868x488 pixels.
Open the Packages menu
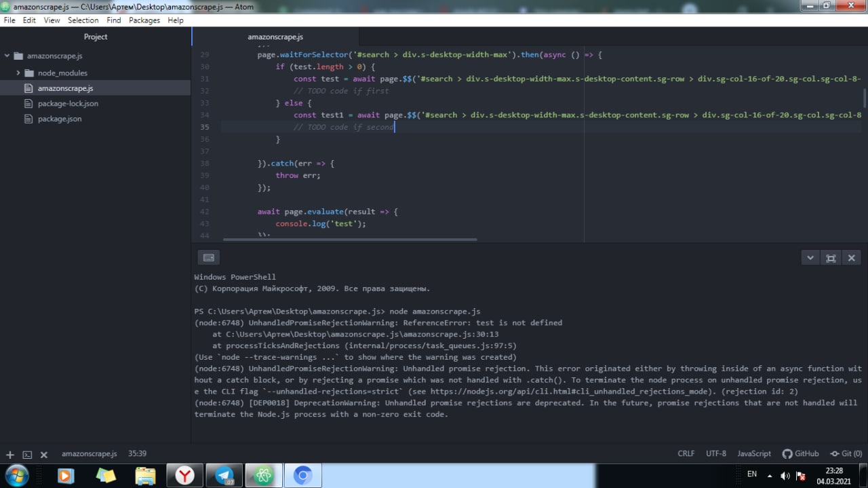(144, 20)
